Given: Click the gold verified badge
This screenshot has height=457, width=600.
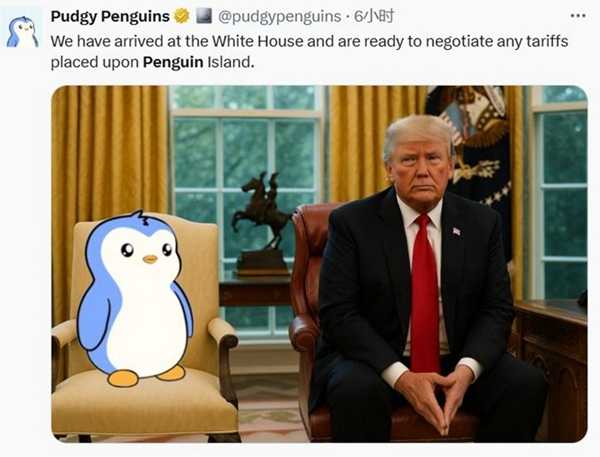Looking at the screenshot, I should pyautogui.click(x=182, y=16).
